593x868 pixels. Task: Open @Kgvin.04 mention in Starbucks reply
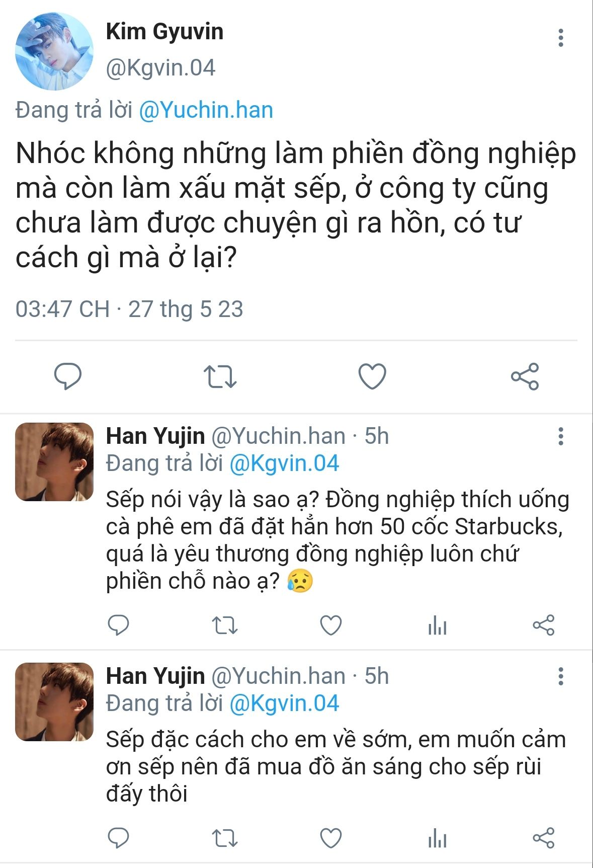pos(284,463)
